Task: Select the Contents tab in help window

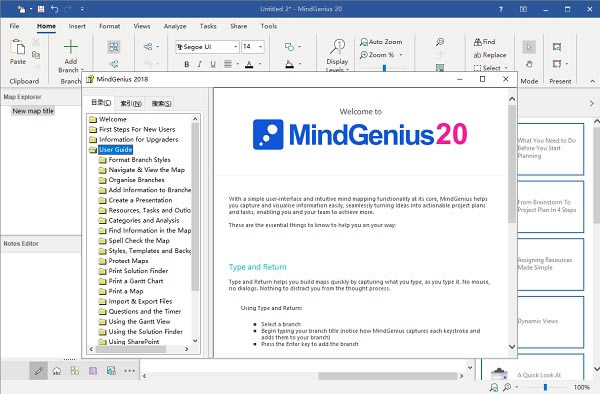Action: [x=101, y=103]
